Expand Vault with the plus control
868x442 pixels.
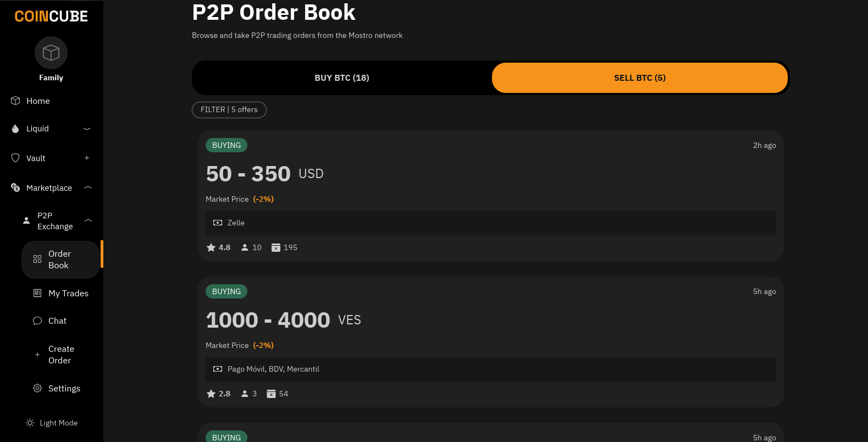coord(86,158)
